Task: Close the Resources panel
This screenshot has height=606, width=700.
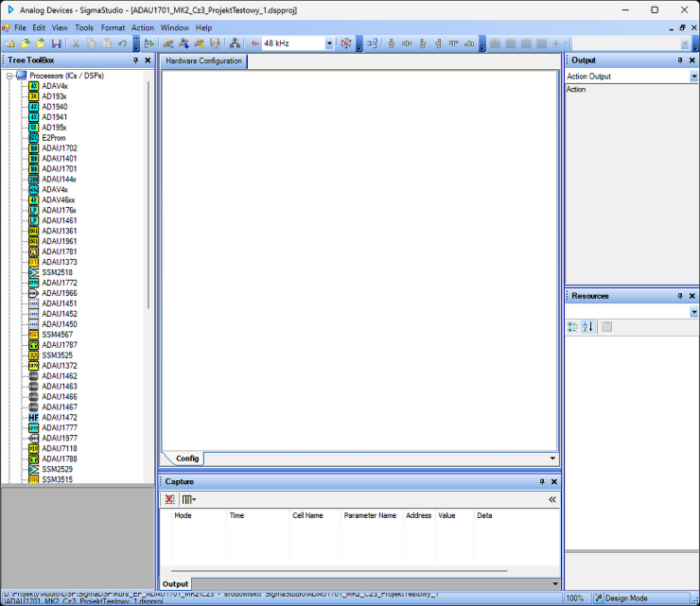Action: tap(692, 296)
